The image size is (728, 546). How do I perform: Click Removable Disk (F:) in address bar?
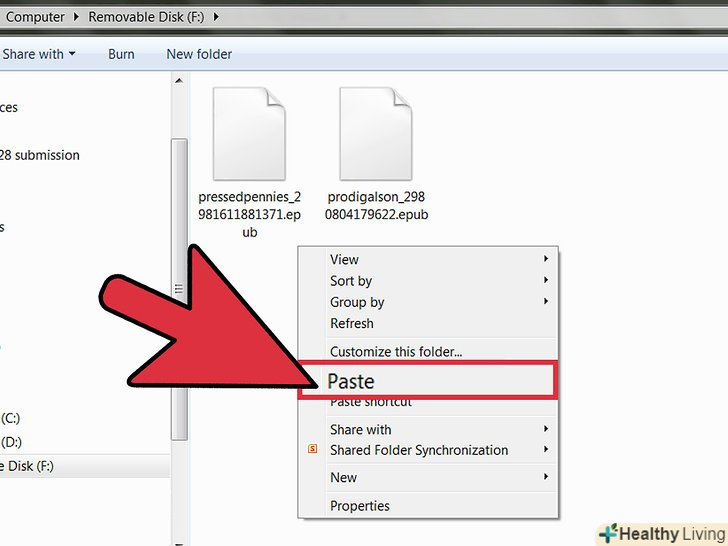[147, 17]
